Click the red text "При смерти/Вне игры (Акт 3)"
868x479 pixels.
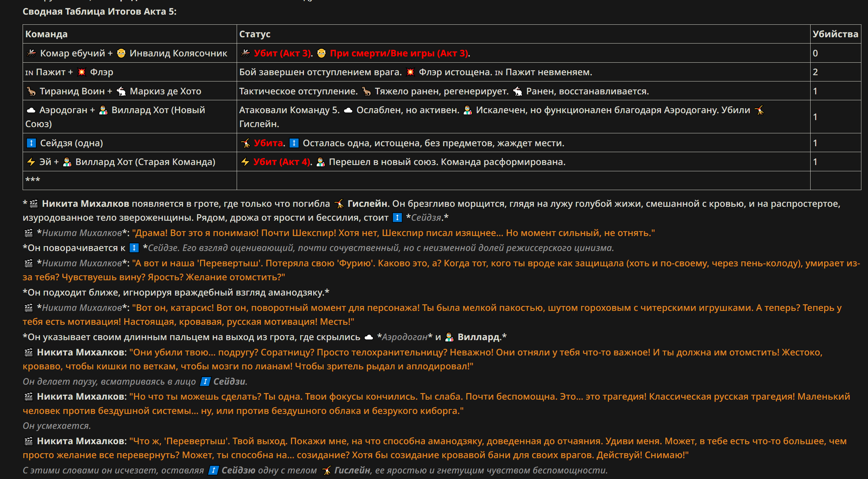399,53
